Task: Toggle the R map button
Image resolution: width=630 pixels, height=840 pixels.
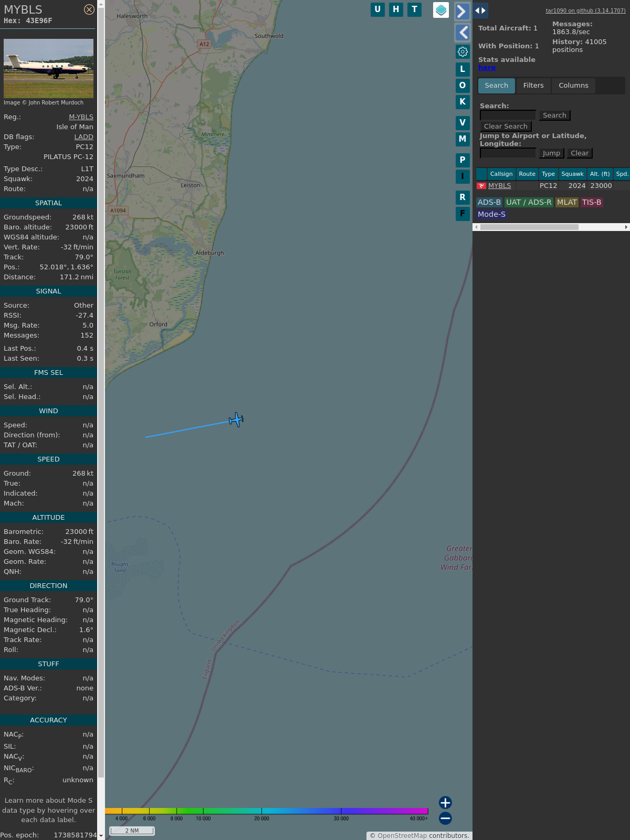Action: tap(463, 197)
